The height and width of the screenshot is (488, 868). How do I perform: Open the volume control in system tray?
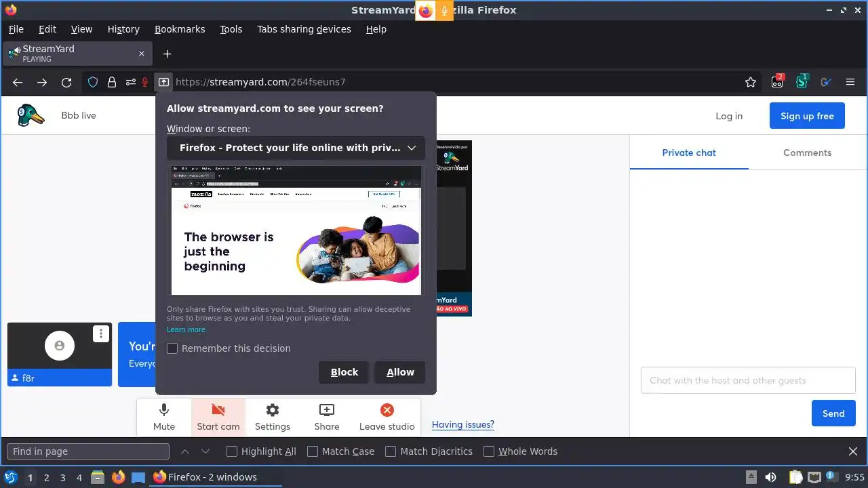click(770, 477)
